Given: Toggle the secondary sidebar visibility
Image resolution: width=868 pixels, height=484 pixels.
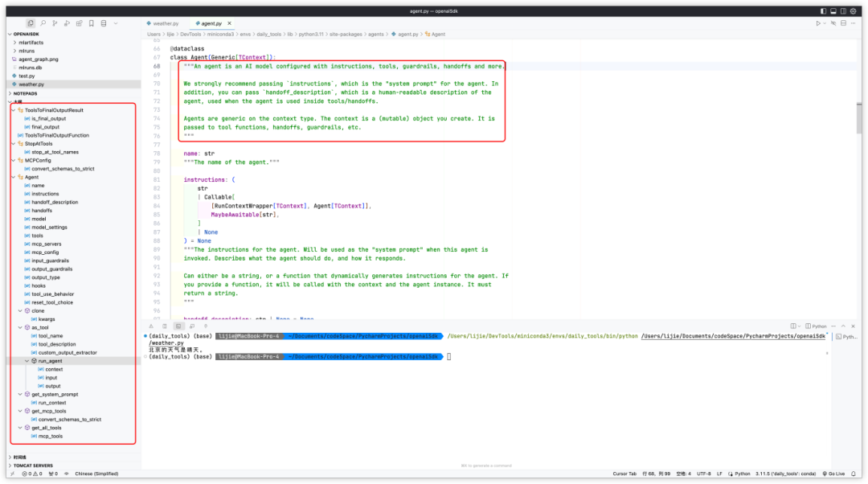Looking at the screenshot, I should click(843, 11).
